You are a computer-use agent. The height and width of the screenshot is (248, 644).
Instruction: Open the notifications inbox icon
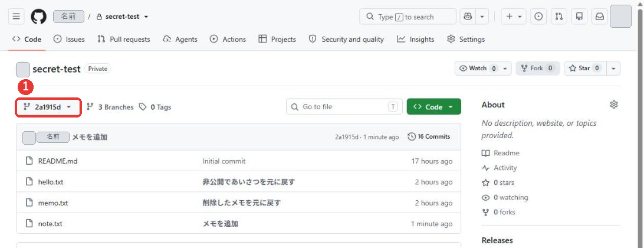pyautogui.click(x=600, y=17)
